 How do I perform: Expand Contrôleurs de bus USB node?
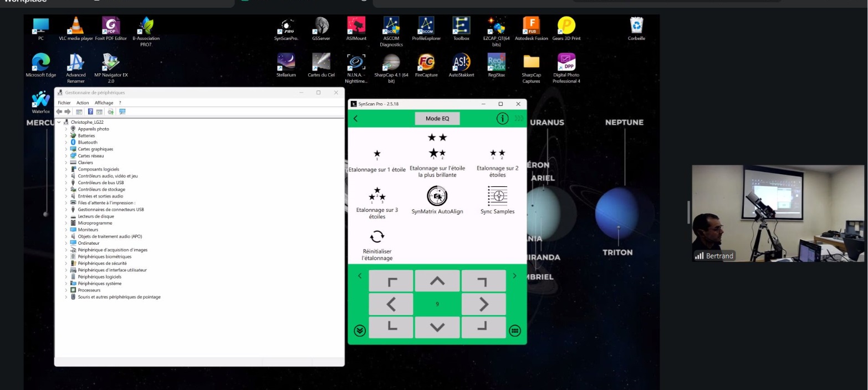pyautogui.click(x=66, y=183)
